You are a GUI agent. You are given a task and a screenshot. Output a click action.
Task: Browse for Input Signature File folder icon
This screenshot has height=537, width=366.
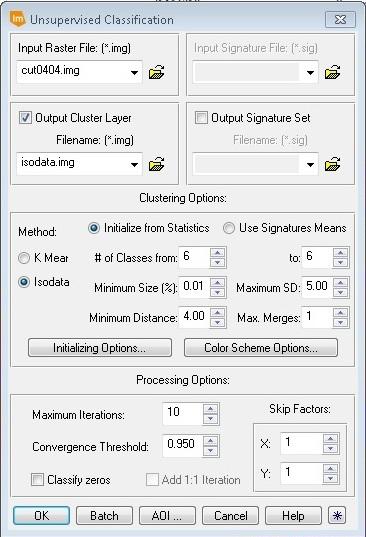[332, 72]
